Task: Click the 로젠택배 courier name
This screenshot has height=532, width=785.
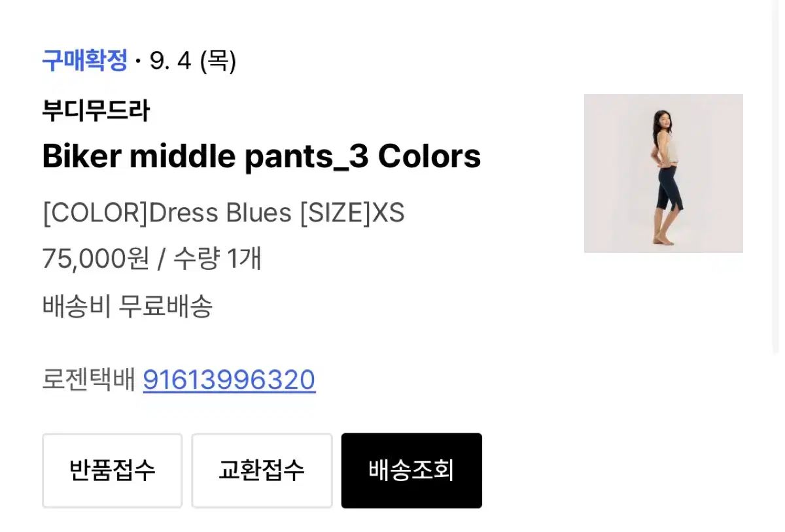Action: pos(88,380)
